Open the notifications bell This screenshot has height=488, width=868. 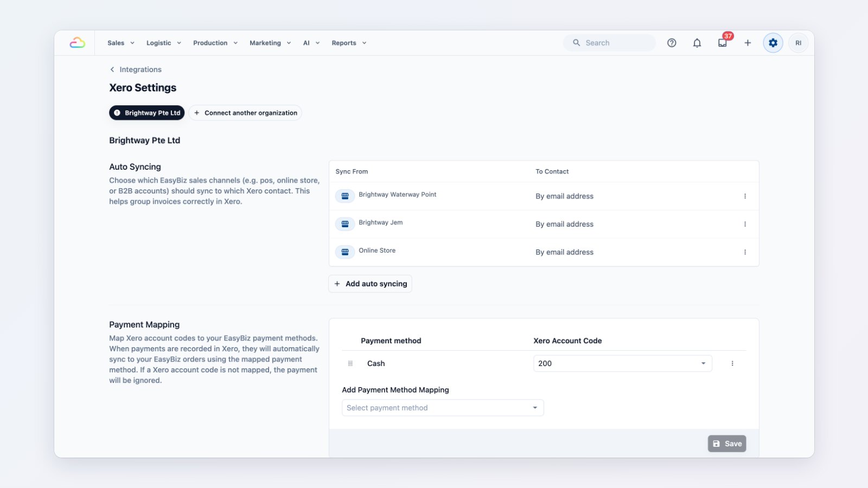pos(697,43)
